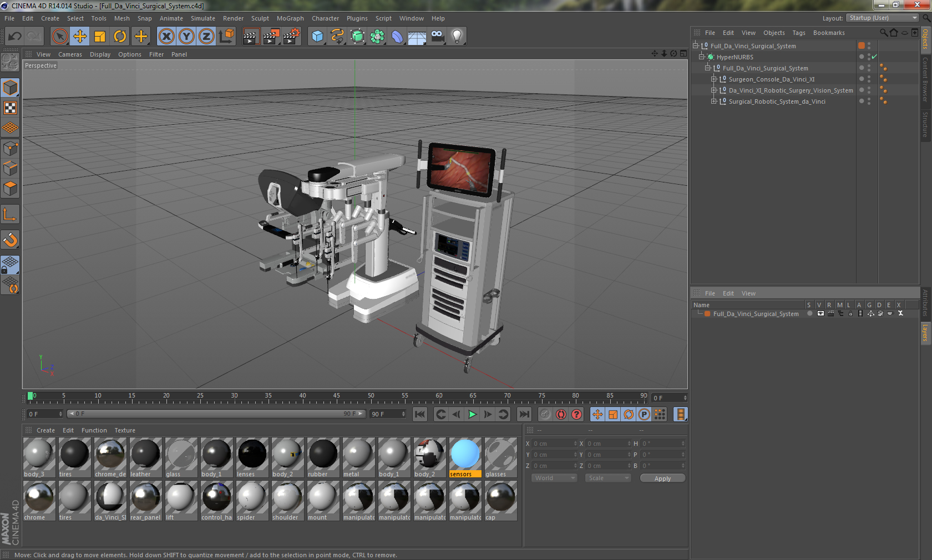Select the Live Selection tool
The image size is (932, 560).
pyautogui.click(x=59, y=37)
